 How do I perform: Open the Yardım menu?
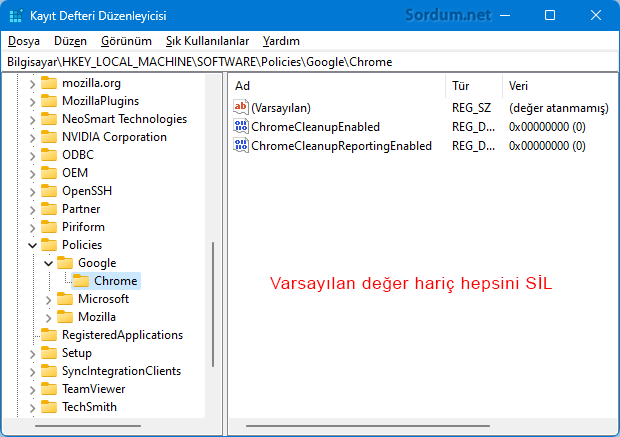click(281, 41)
